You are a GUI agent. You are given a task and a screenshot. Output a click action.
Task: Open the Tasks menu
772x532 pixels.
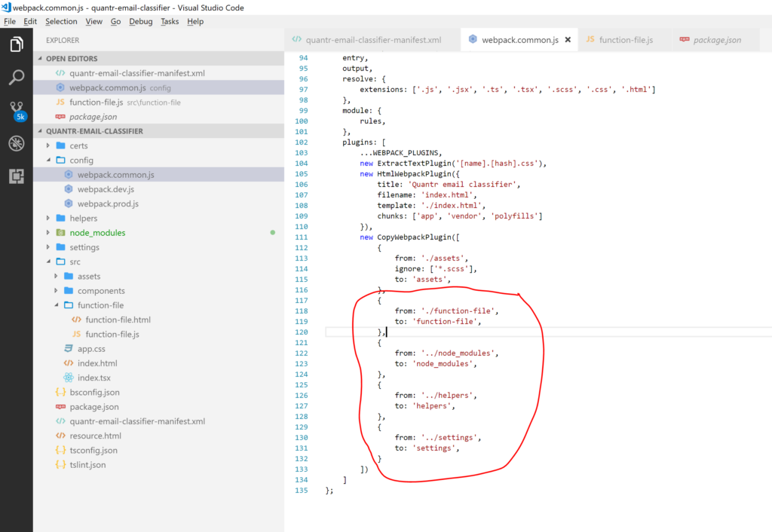pyautogui.click(x=170, y=21)
